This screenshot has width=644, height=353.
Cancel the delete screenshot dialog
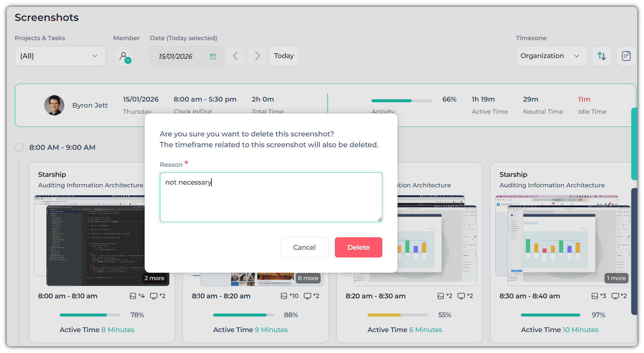[x=304, y=247]
